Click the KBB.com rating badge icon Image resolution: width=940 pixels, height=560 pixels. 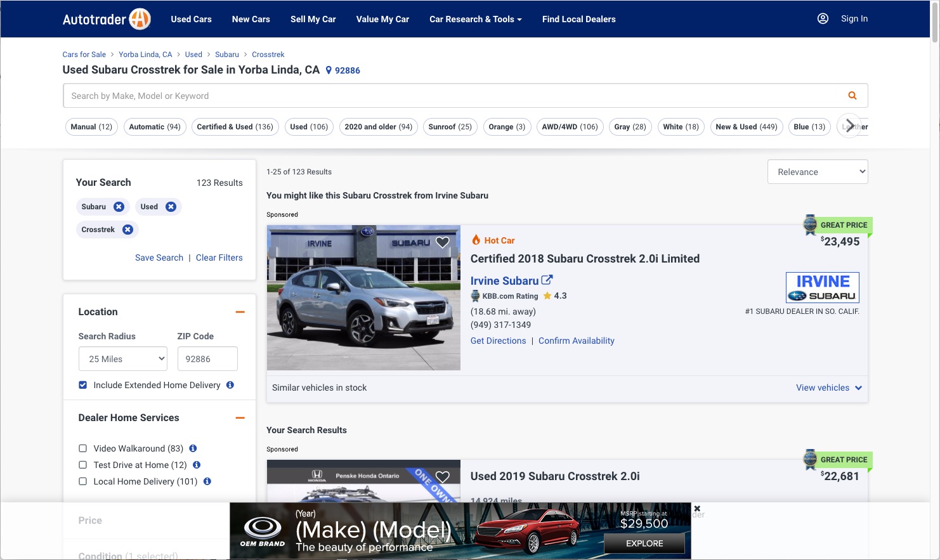475,296
